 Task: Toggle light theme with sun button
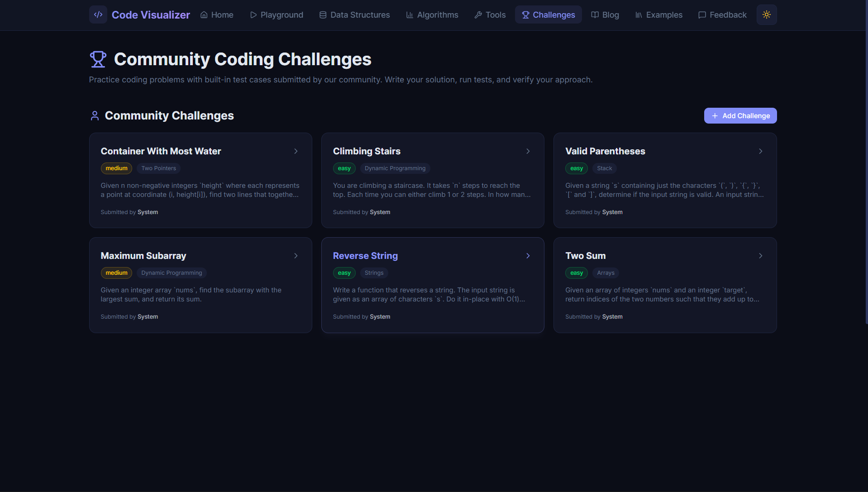pos(767,14)
